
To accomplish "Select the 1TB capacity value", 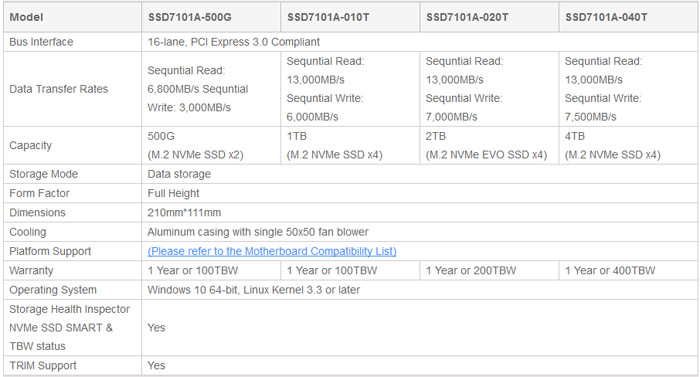I will click(296, 136).
